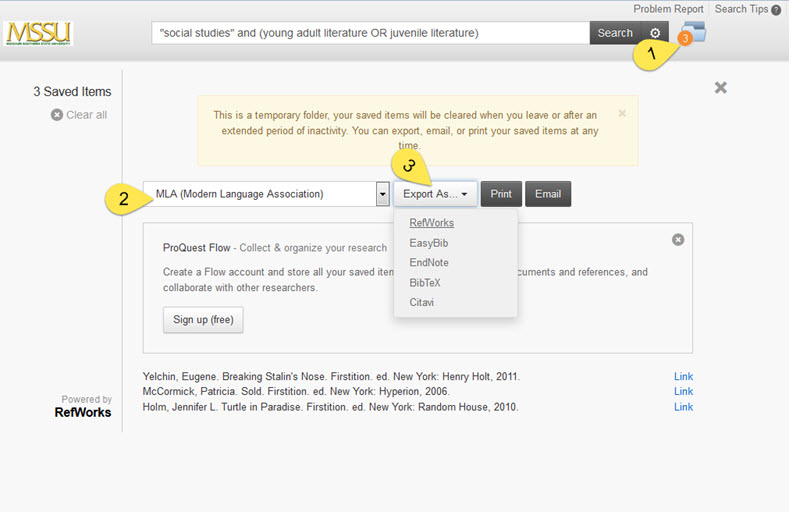Select the Holm, Jennifer L. citation text
The image size is (789, 512).
[x=330, y=407]
